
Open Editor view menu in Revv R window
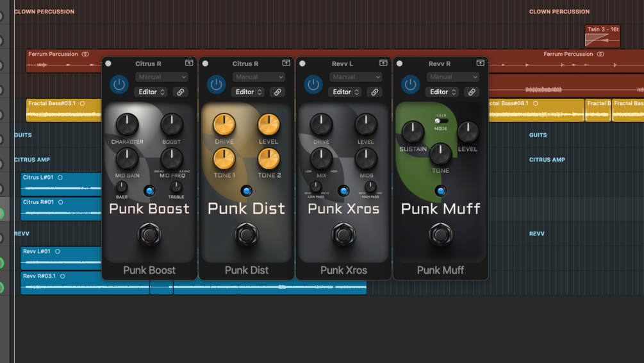[x=442, y=92]
